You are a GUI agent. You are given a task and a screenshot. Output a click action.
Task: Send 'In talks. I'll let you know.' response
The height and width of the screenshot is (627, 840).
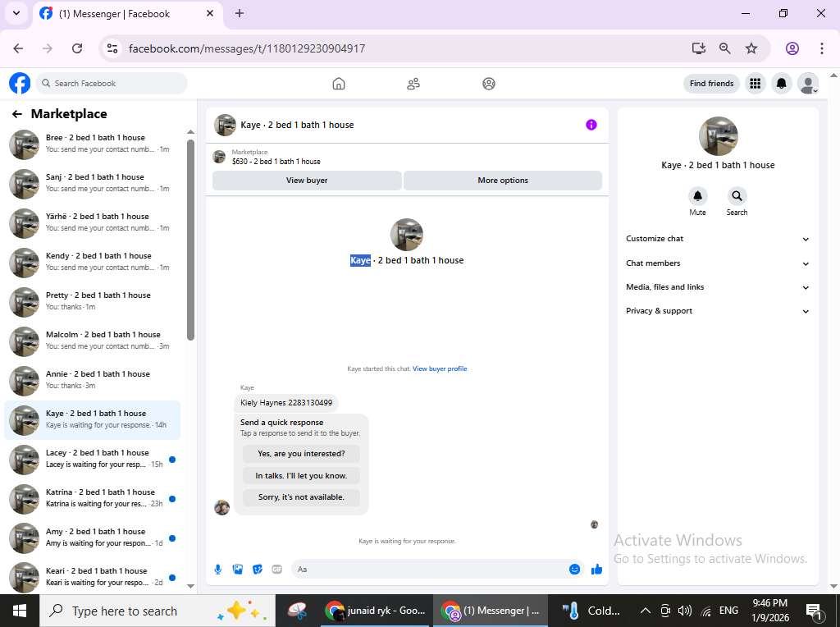pyautogui.click(x=301, y=475)
